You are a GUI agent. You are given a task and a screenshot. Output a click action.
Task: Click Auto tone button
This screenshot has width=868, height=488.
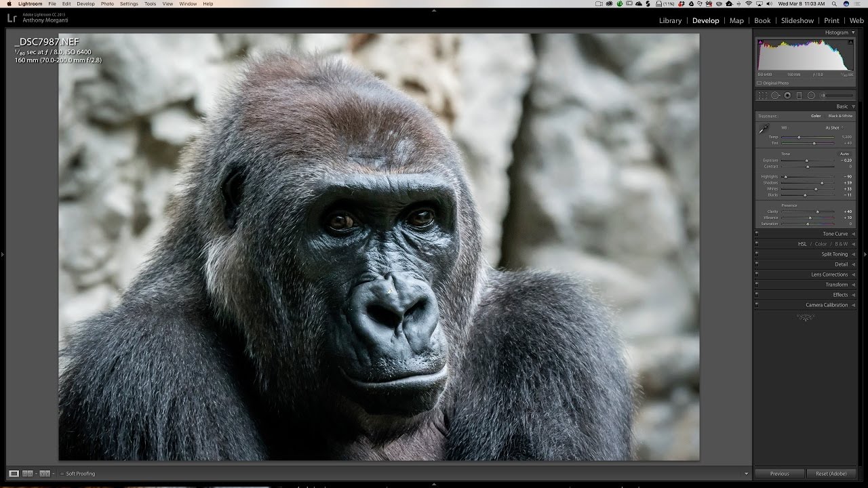click(x=844, y=154)
